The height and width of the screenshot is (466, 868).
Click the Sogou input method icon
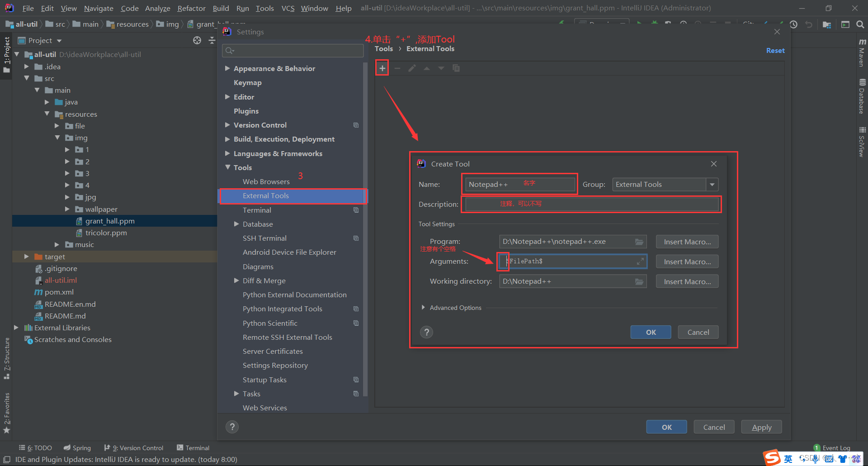[x=772, y=458]
